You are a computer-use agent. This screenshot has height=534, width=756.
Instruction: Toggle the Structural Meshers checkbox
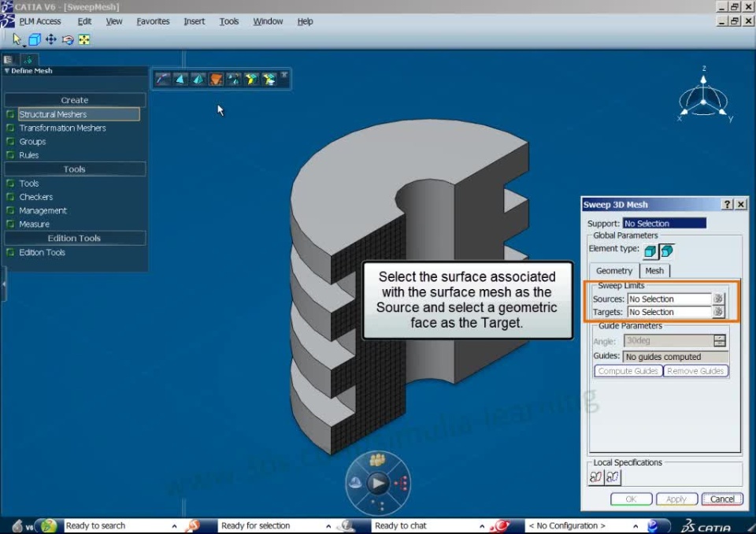tap(10, 114)
